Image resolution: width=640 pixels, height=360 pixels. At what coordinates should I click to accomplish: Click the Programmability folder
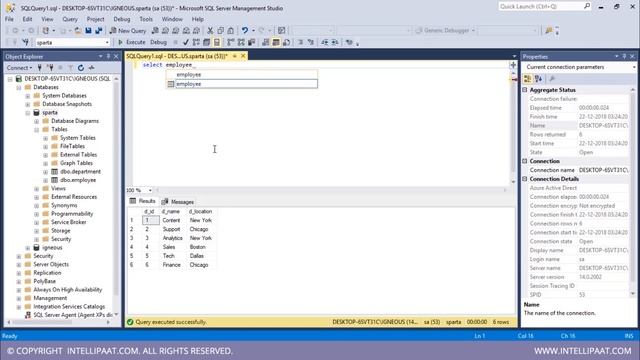72,214
